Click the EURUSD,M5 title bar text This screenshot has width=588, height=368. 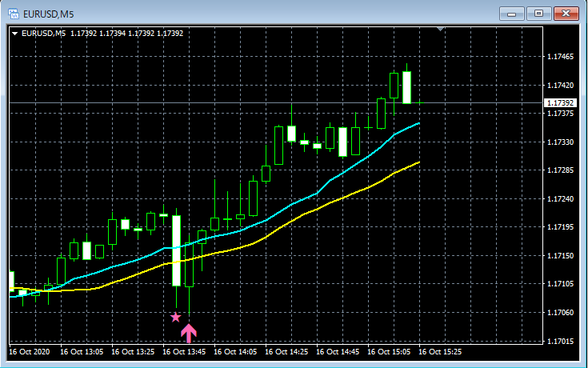[48, 14]
